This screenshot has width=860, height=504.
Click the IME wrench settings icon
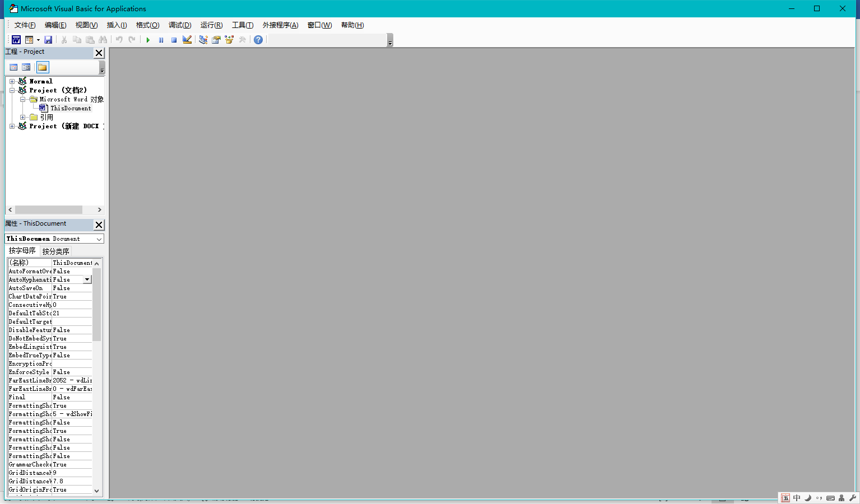[853, 498]
